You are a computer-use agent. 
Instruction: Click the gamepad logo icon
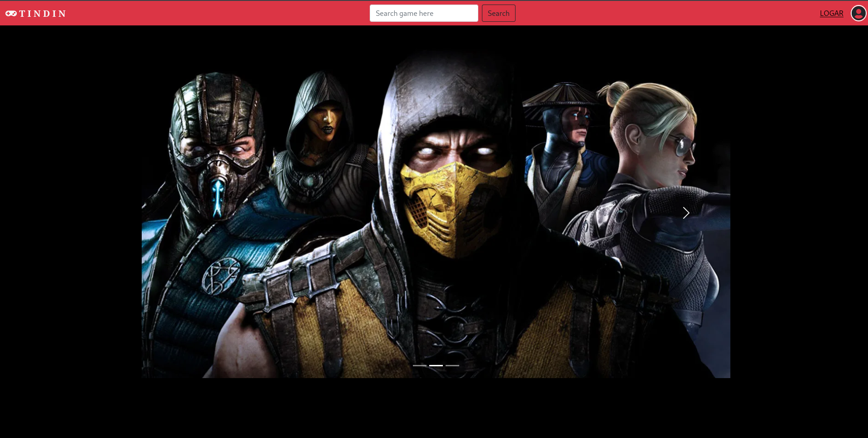pos(11,14)
